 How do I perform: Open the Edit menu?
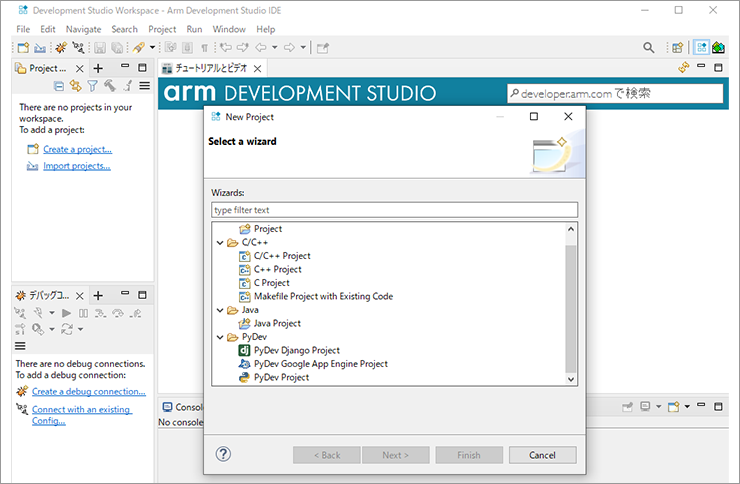point(48,29)
